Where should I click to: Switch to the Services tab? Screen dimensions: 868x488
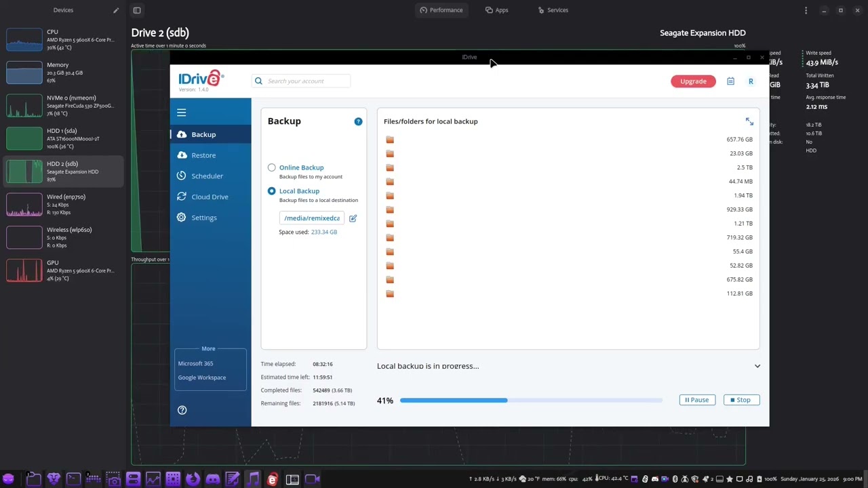(553, 10)
